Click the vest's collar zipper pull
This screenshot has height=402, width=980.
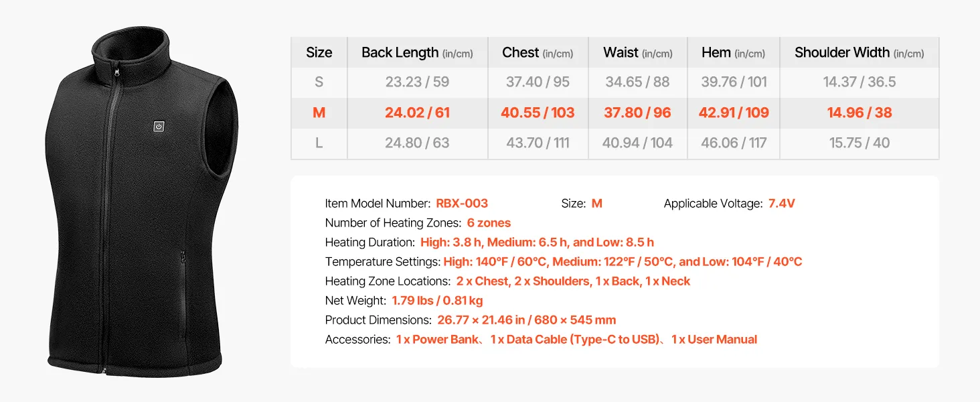(x=116, y=72)
